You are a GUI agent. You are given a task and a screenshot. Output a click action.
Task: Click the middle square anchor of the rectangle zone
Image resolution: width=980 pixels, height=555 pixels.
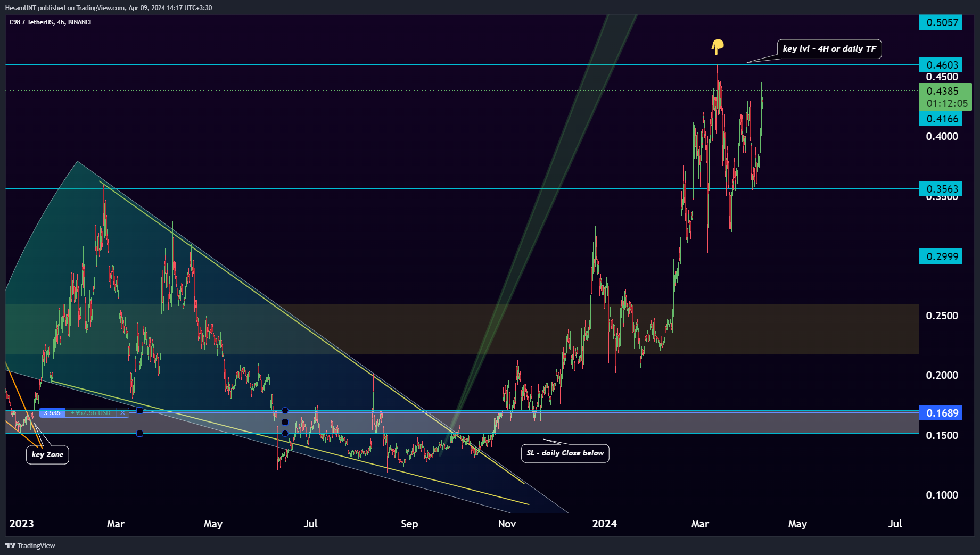285,422
